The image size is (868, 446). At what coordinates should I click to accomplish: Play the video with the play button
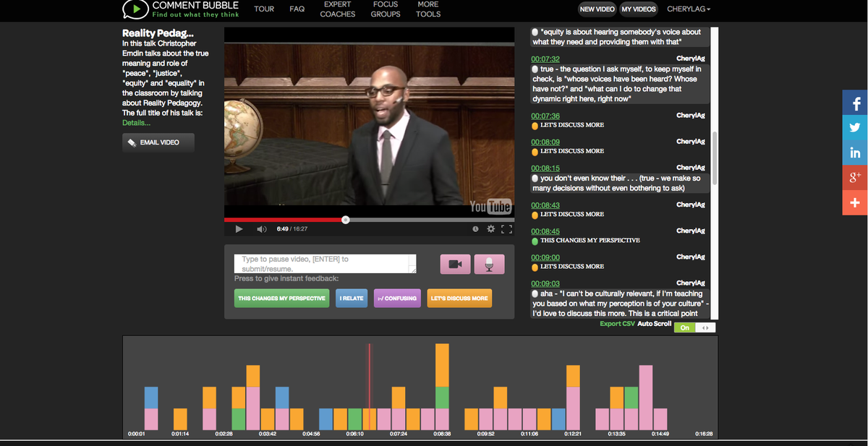239,229
